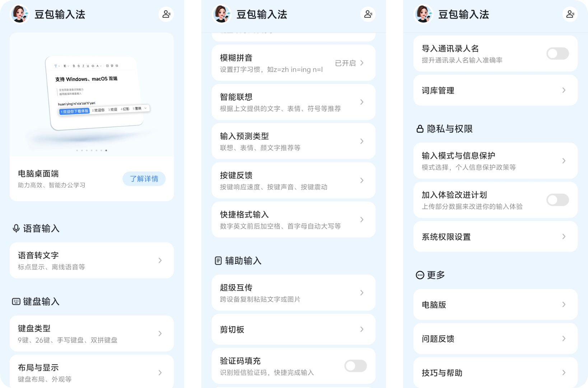The image size is (588, 388).
Task: Click the 已开启 status on 模糊拼音
Action: pyautogui.click(x=345, y=63)
